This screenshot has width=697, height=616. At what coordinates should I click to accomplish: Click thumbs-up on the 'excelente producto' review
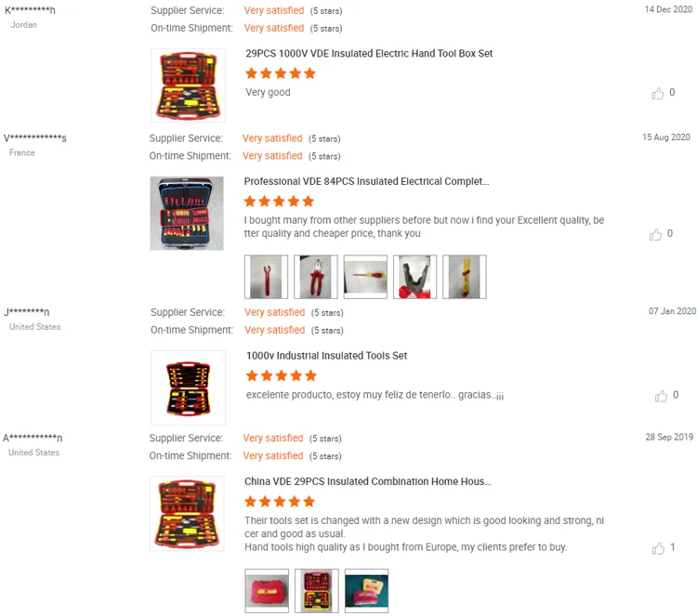pos(661,396)
